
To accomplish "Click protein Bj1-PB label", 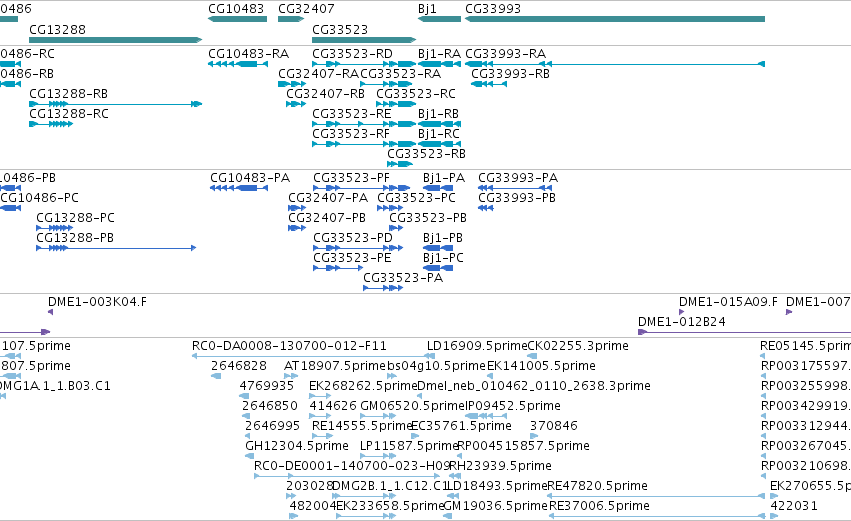I will (x=443, y=238).
